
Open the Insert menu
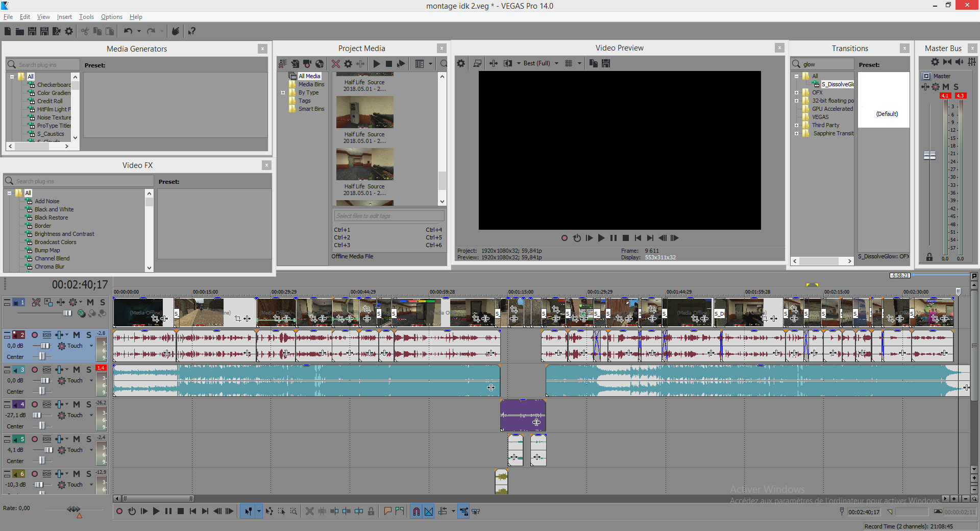(64, 17)
